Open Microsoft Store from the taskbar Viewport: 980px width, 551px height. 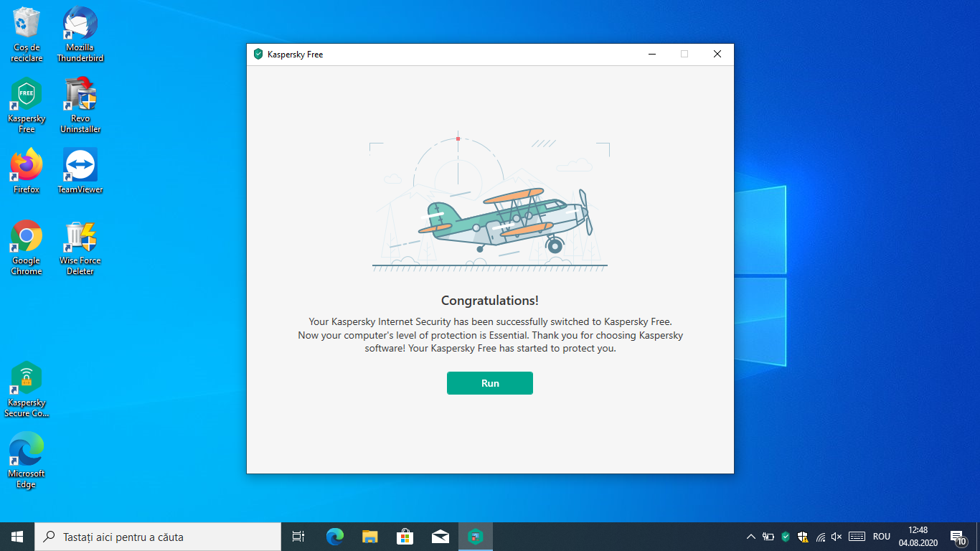point(405,537)
